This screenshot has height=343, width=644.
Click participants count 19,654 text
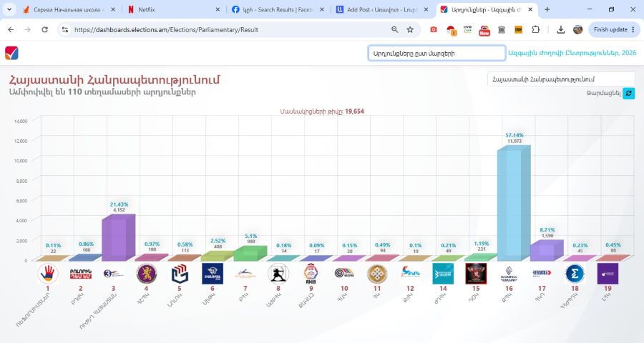(322, 111)
